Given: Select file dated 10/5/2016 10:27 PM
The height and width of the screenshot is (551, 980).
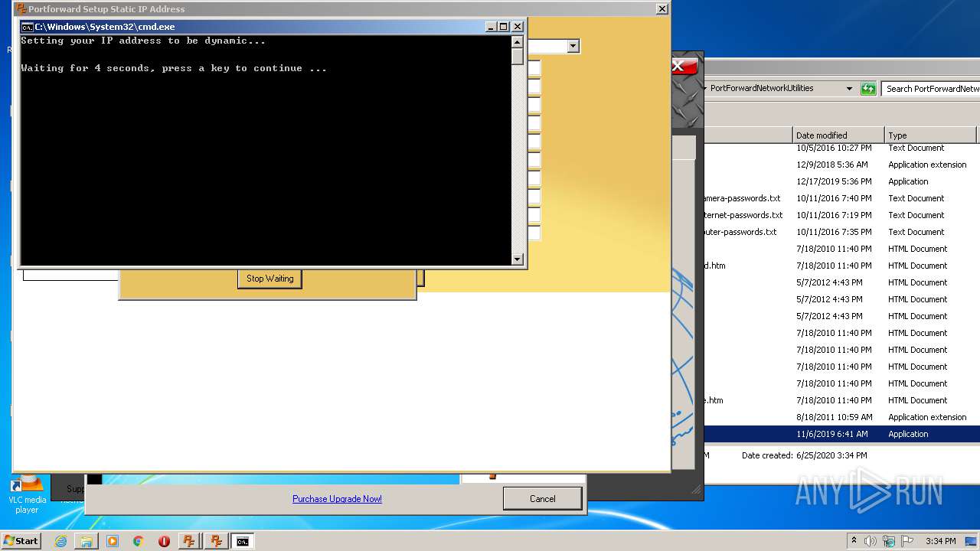Looking at the screenshot, I should point(841,148).
